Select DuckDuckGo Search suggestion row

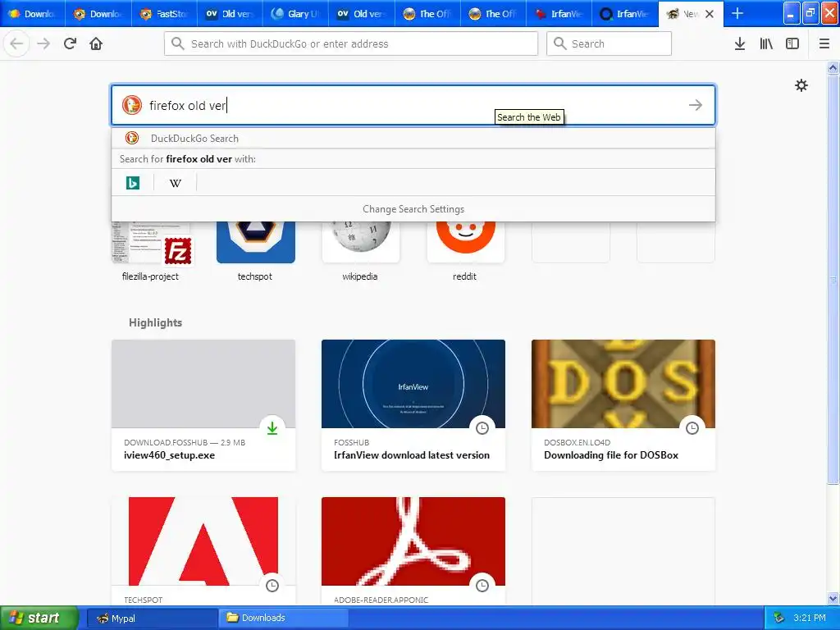tap(413, 138)
